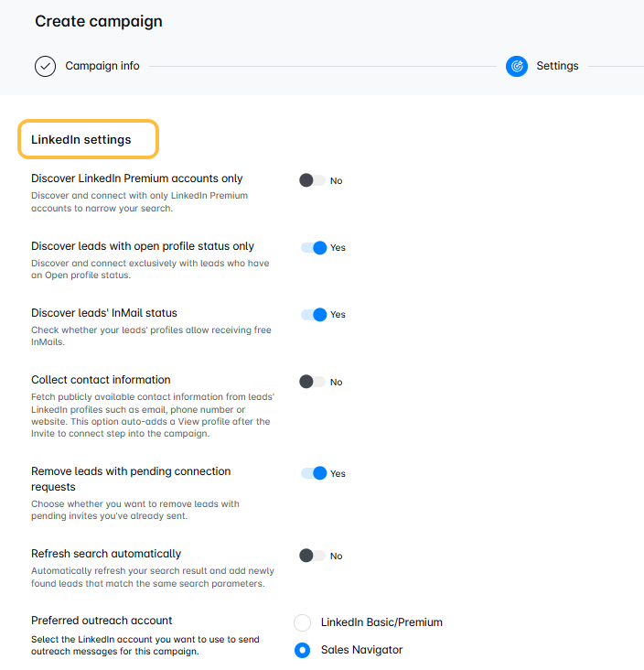The height and width of the screenshot is (670, 644).
Task: Go to the Campaign info step
Action: [102, 66]
